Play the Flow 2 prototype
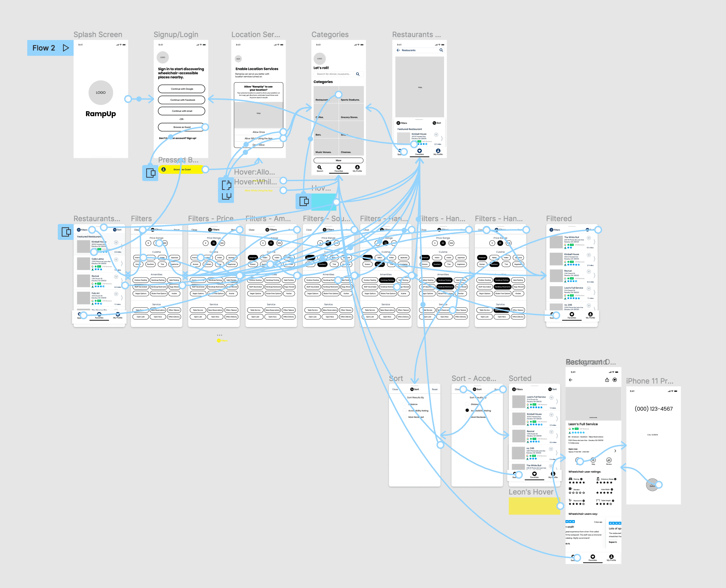The image size is (726, 588). (x=66, y=48)
